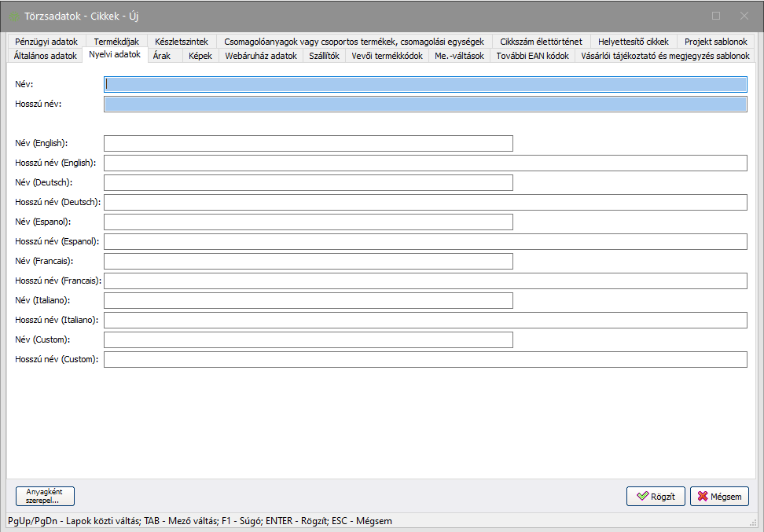This screenshot has width=764, height=532.
Task: Open the Szállítók tab
Action: point(325,56)
